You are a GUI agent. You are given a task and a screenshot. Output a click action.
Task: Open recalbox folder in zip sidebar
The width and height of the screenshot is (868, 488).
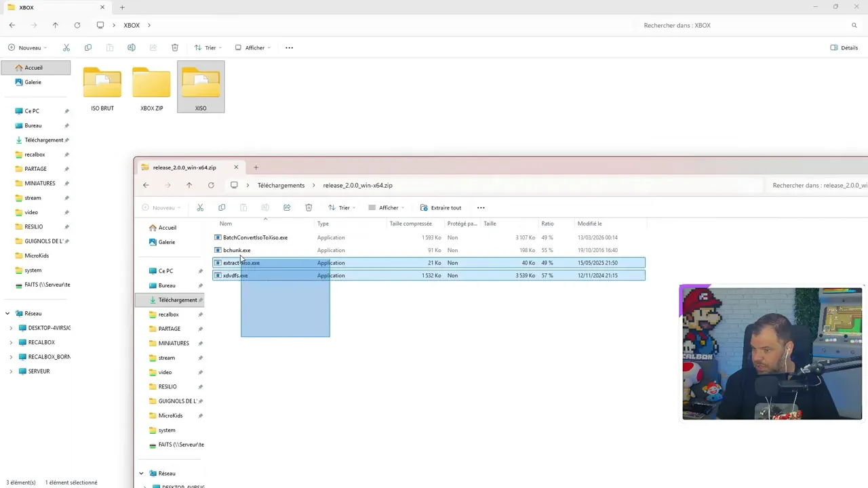[x=170, y=314]
